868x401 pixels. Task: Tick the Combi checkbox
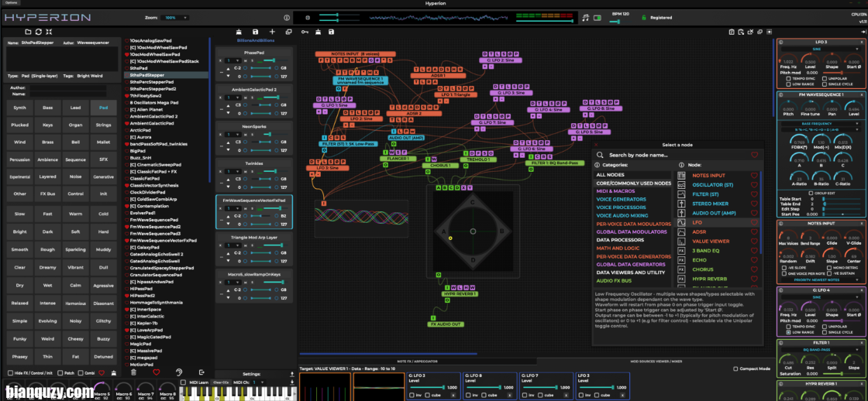(81, 373)
